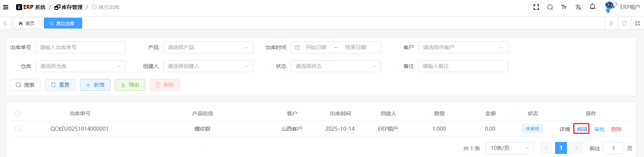This screenshot has height=157, width=644.
Task: Select the 其它出库 tab
Action: pos(63,23)
